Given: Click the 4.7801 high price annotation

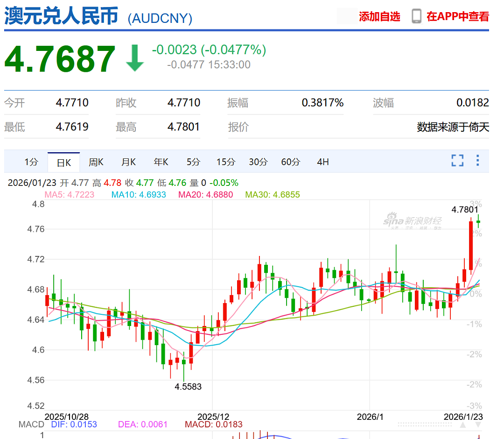Looking at the screenshot, I should 465,210.
